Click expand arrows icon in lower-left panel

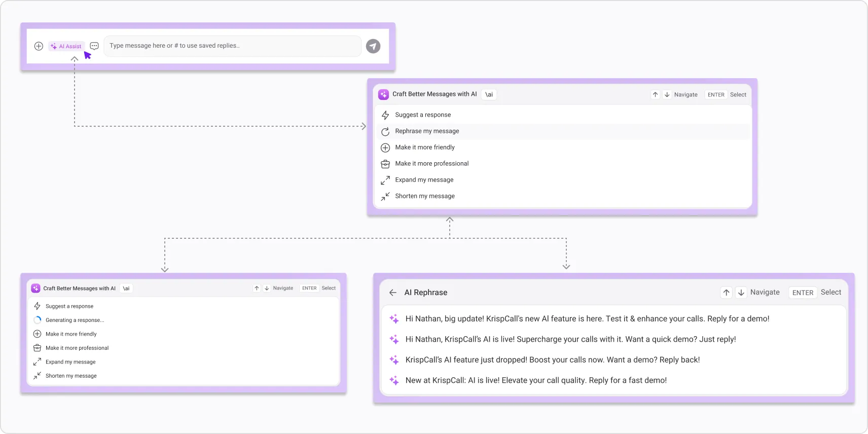click(x=37, y=362)
